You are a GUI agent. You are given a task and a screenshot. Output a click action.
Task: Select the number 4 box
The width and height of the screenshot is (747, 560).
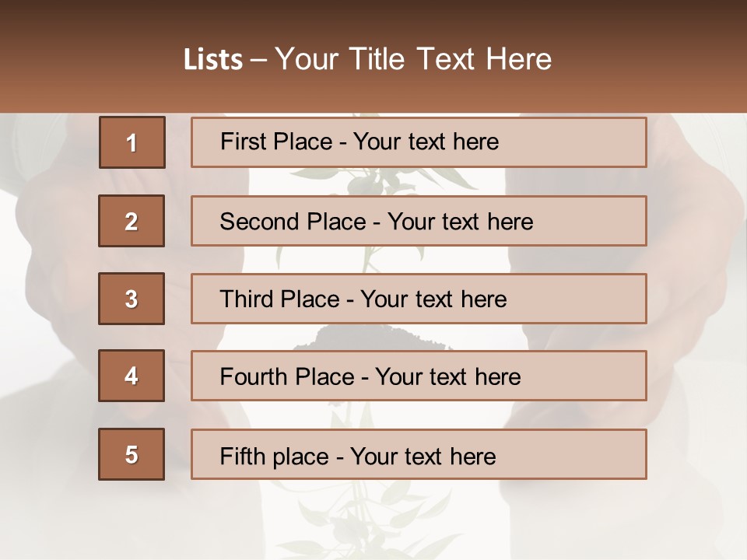tap(132, 376)
